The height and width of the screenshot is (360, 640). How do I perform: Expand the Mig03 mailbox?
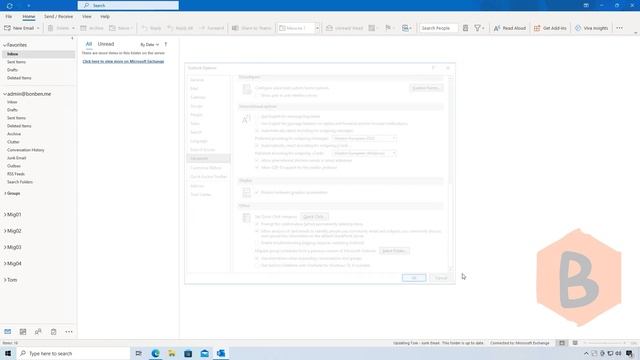click(x=5, y=247)
